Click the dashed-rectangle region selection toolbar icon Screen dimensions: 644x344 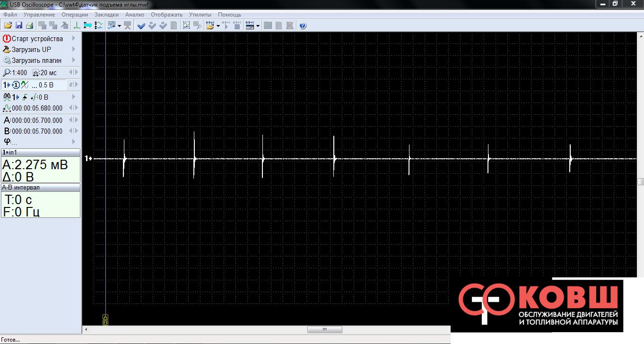(186, 26)
